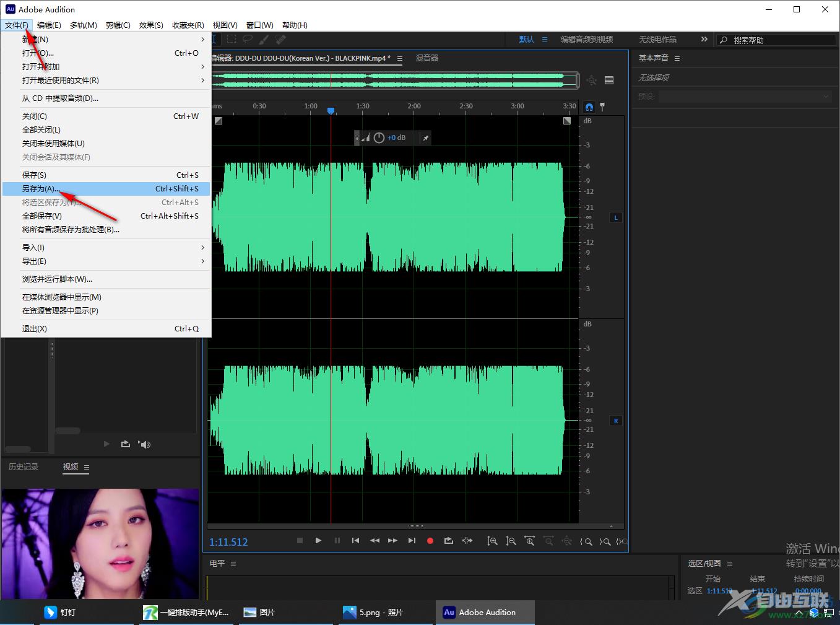Screen dimensions: 840x625
Task: Click overview list-style icon
Action: (x=609, y=80)
